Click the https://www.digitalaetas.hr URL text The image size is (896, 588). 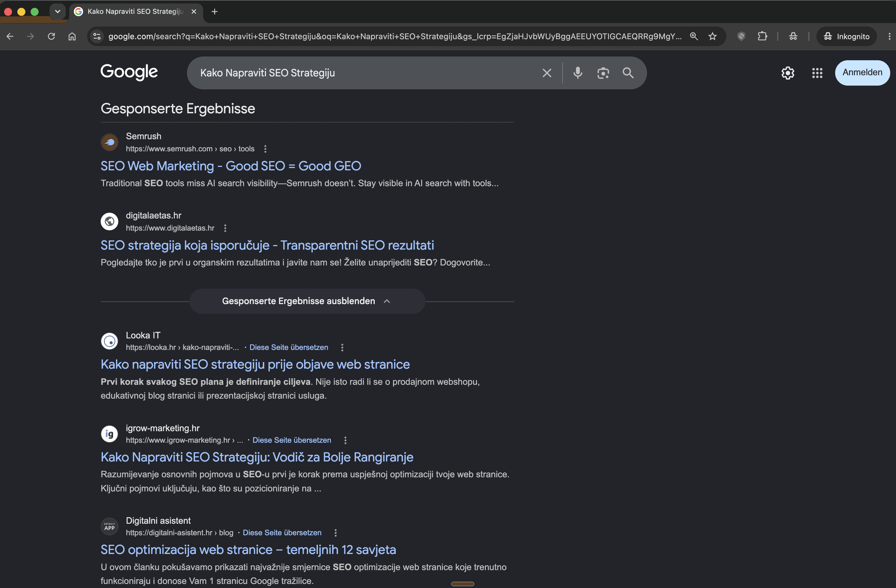(170, 228)
